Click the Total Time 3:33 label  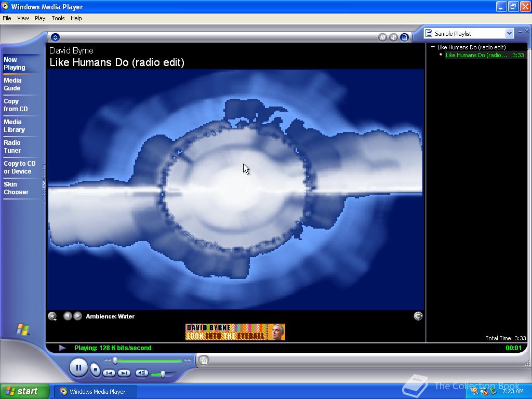point(506,338)
